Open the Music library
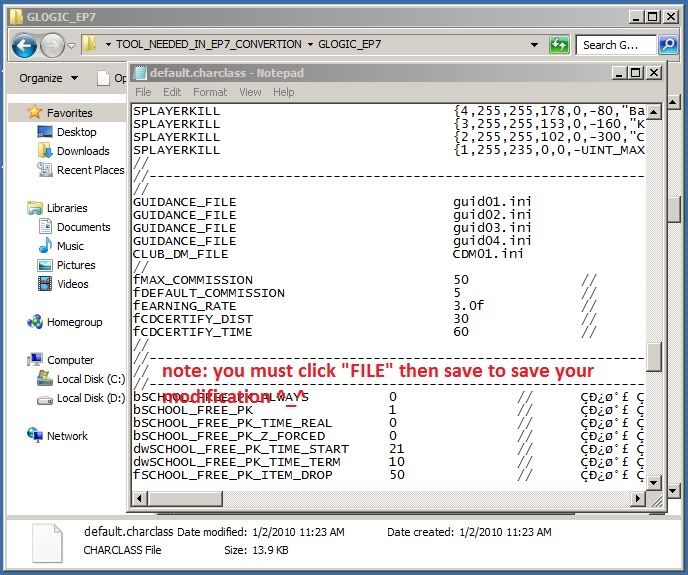Viewport: 688px width, 575px height. [x=70, y=246]
